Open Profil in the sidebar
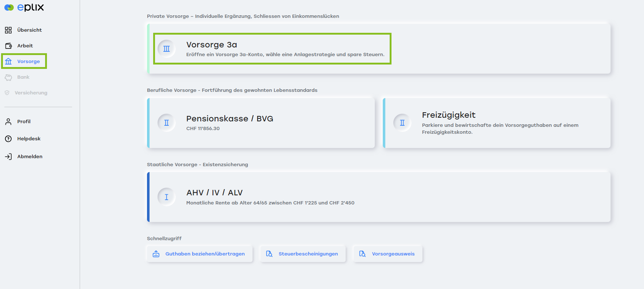Screen dimensions: 644x289 click(24, 121)
